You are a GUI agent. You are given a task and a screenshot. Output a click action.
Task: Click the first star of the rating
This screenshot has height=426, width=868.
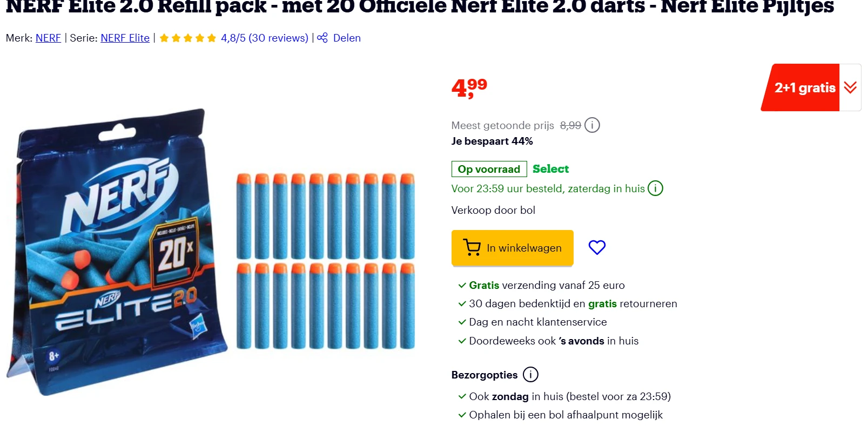pos(165,38)
